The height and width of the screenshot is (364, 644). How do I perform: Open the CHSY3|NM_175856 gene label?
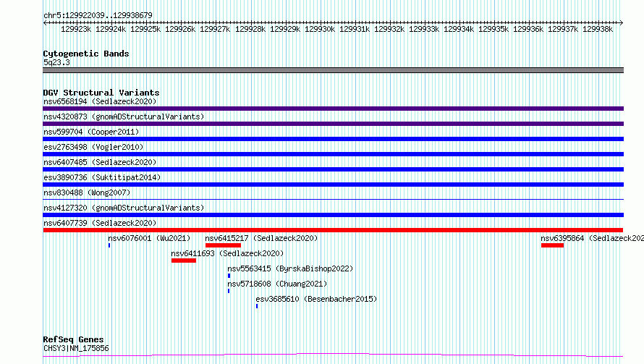76,348
